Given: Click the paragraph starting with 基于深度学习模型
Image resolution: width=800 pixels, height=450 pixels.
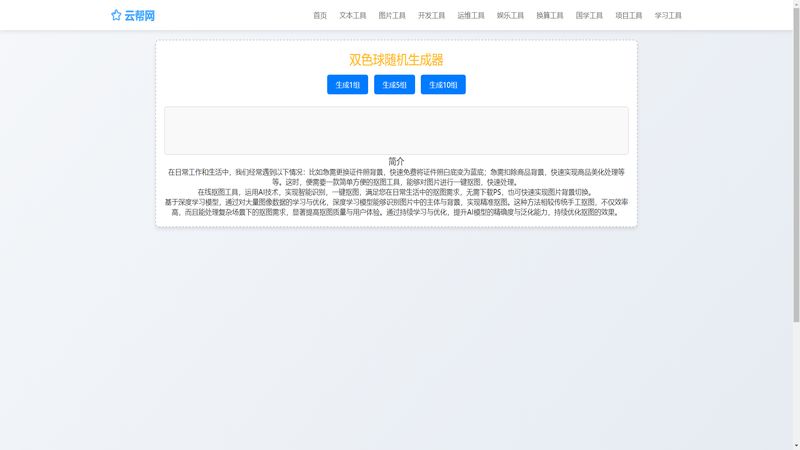Looking at the screenshot, I should (396, 207).
